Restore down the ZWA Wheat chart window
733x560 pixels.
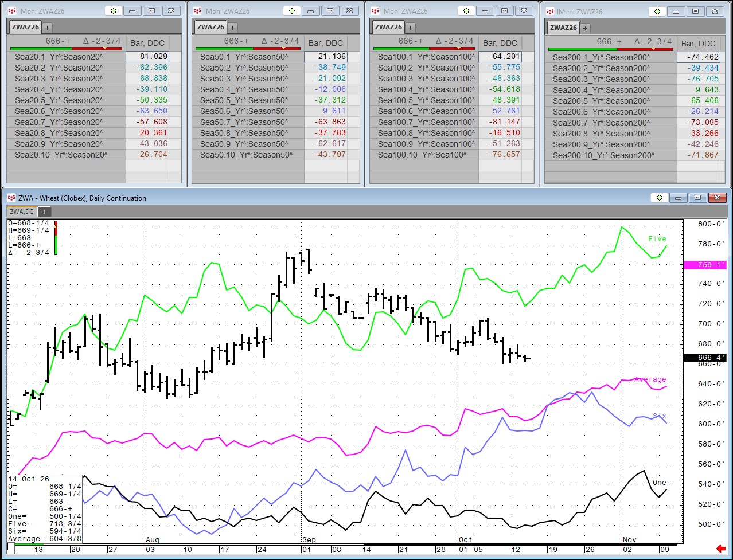[x=697, y=198]
